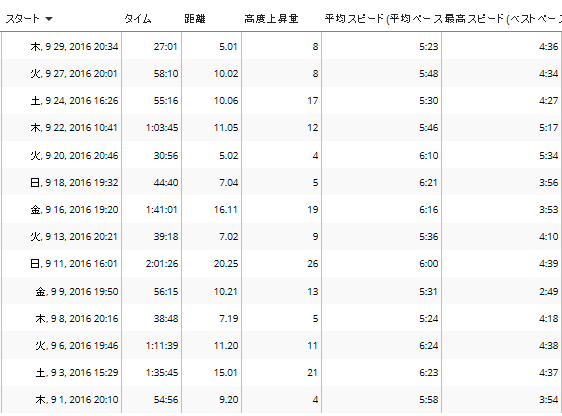
Task: Click the time value 30:56
Action: (x=166, y=156)
